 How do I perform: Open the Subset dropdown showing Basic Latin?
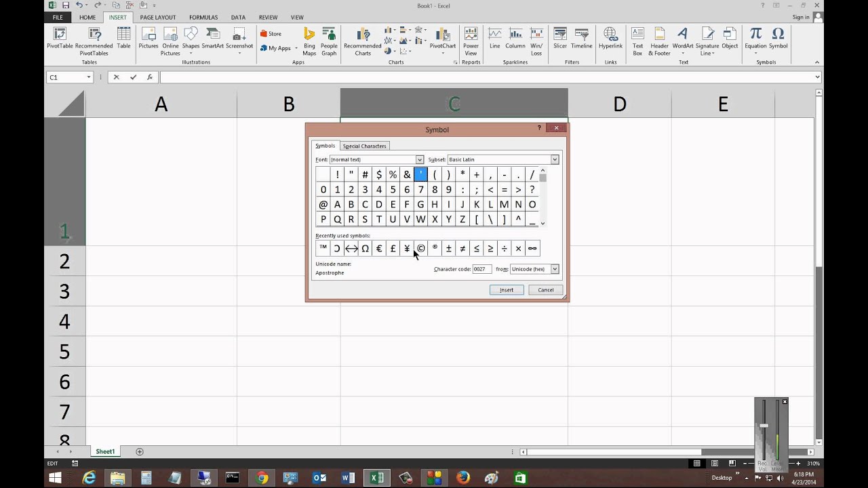click(x=555, y=160)
